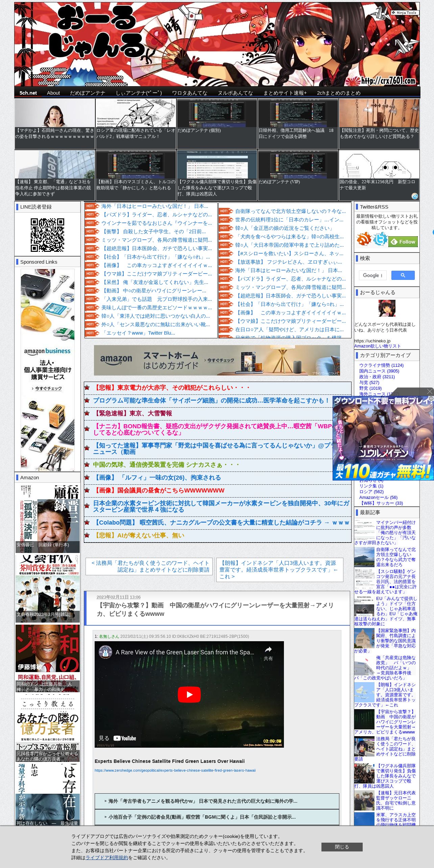
Task: Open the 国の借金 1256兆円 thumbnail
Action: 379,175
